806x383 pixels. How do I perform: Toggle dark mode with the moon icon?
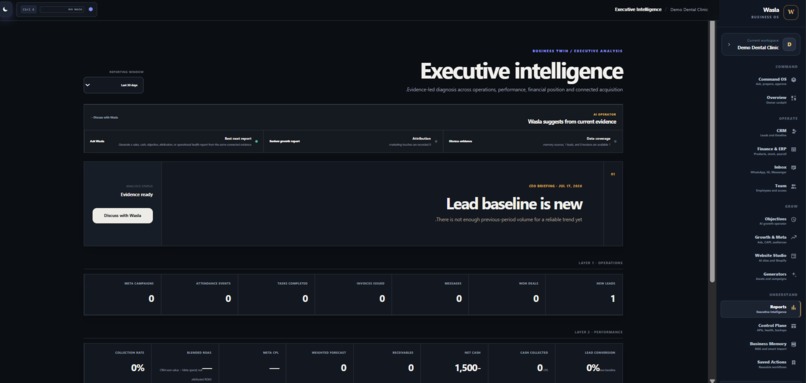(6, 9)
